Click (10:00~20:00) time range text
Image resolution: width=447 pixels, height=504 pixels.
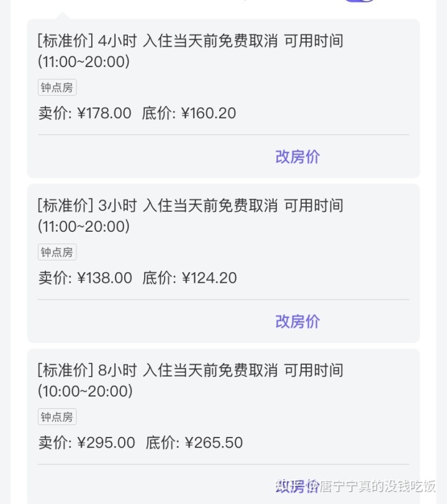tap(85, 391)
